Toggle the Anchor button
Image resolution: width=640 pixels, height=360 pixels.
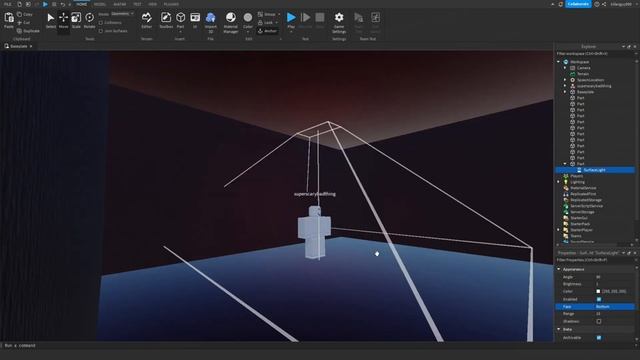[267, 31]
